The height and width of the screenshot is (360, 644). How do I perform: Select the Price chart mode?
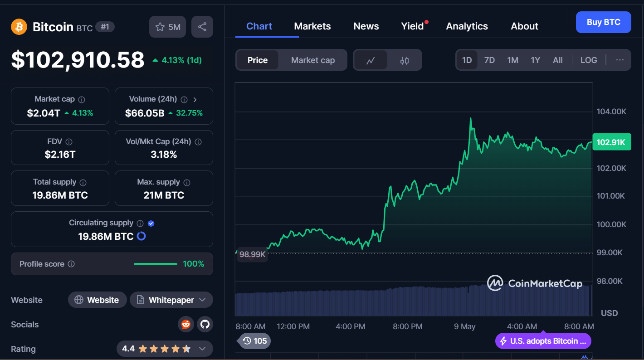(x=258, y=60)
